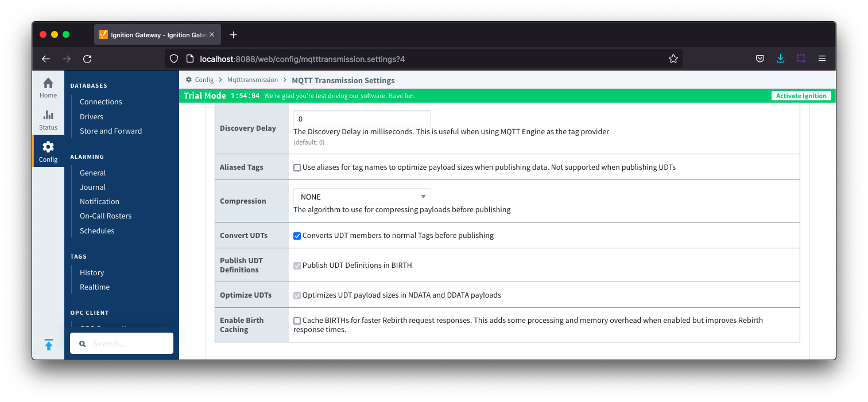Image resolution: width=868 pixels, height=402 pixels.
Task: Uncheck the Convert UDTs checkbox
Action: click(297, 236)
